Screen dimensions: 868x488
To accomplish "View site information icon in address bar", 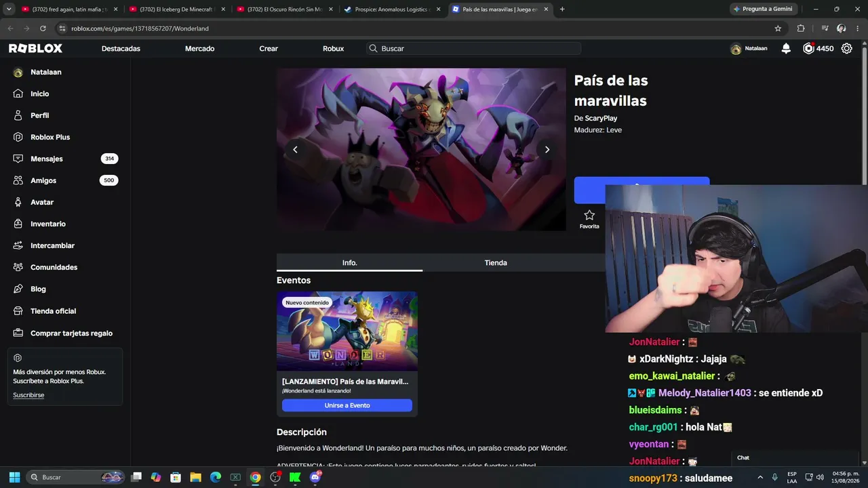I will [x=62, y=28].
